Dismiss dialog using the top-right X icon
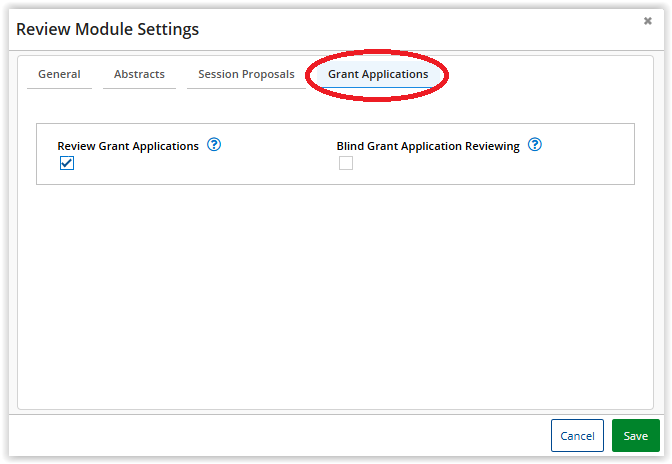 pos(648,21)
